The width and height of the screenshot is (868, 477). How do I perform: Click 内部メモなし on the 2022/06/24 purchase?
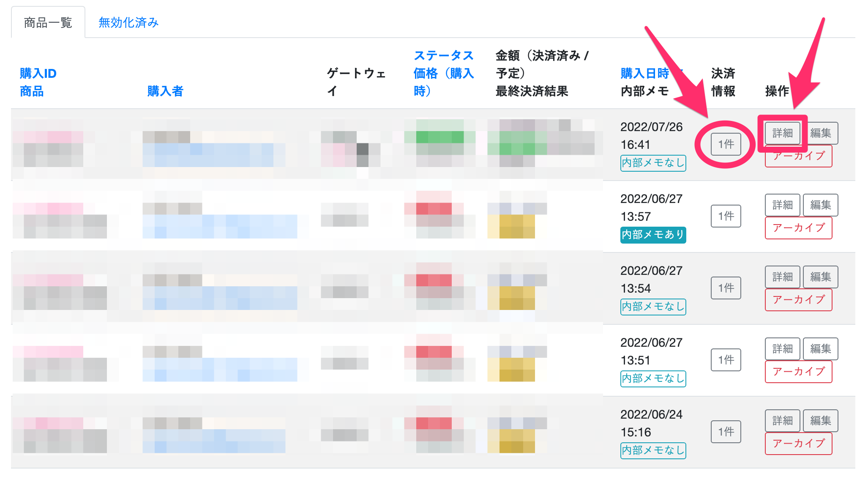pos(653,450)
